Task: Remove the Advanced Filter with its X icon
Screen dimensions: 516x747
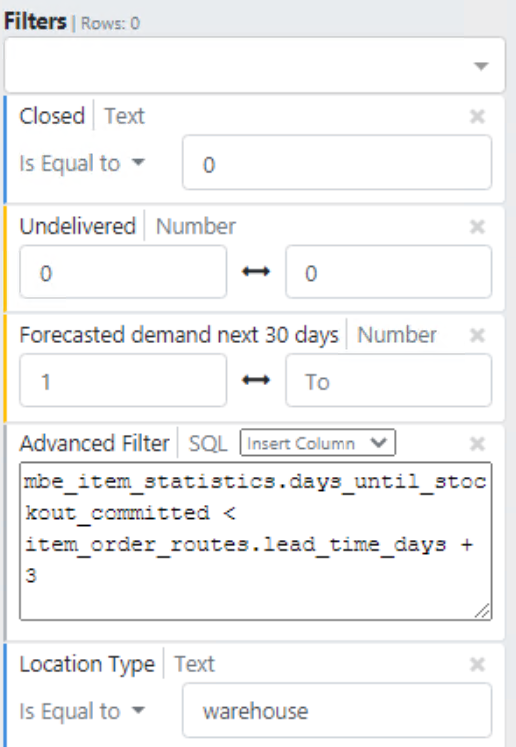Action: pyautogui.click(x=477, y=444)
